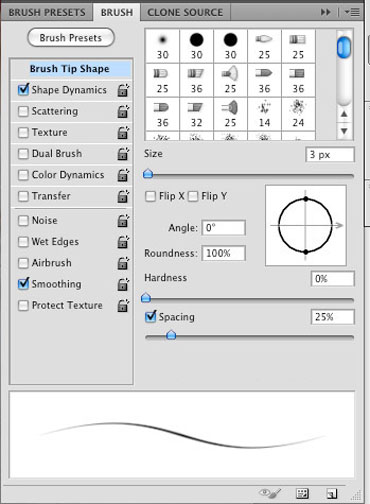The height and width of the screenshot is (504, 370).
Task: Uncheck the Smoothing checkbox
Action: [x=23, y=284]
